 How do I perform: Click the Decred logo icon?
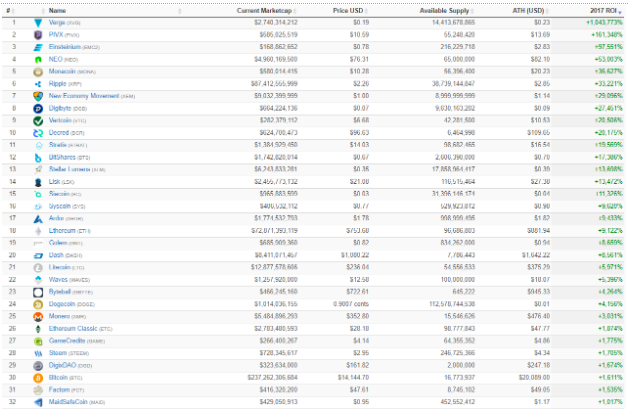tap(38, 133)
